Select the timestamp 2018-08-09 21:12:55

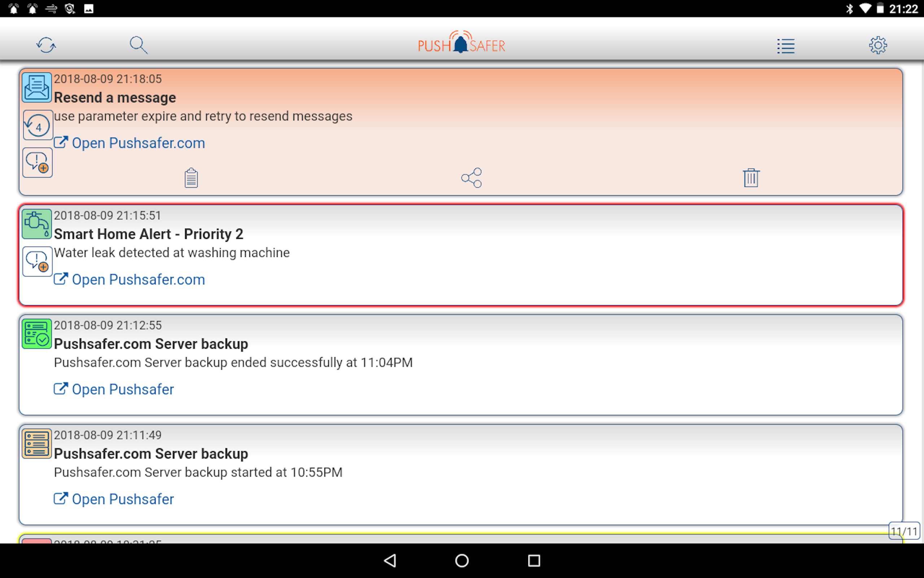(x=108, y=325)
